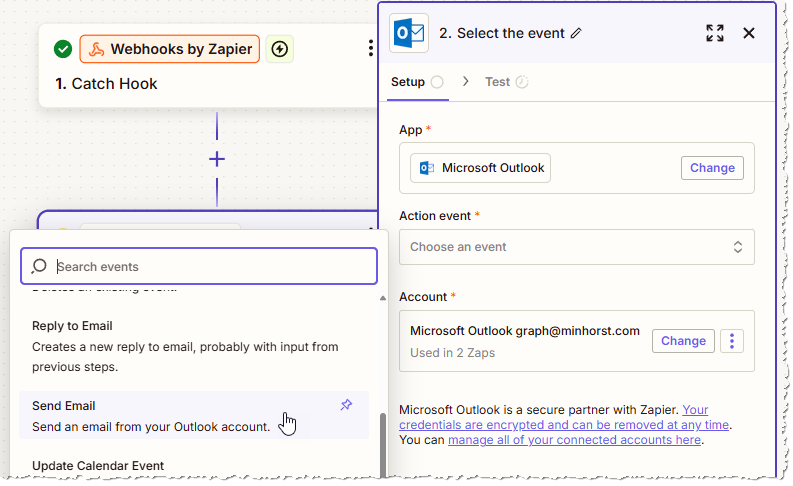This screenshot has width=793, height=486.
Task: Pin the Send Email event
Action: pos(346,405)
